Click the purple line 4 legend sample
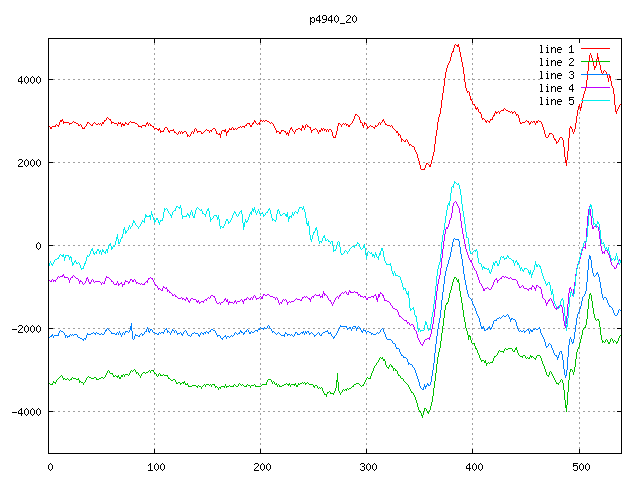The width and height of the screenshot is (640, 480). [596, 88]
